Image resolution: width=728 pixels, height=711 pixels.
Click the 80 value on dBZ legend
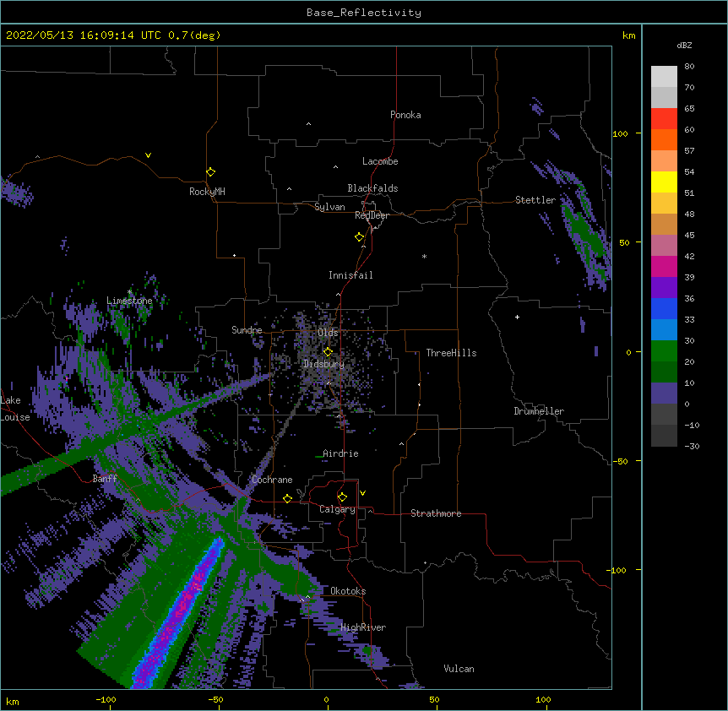689,66
